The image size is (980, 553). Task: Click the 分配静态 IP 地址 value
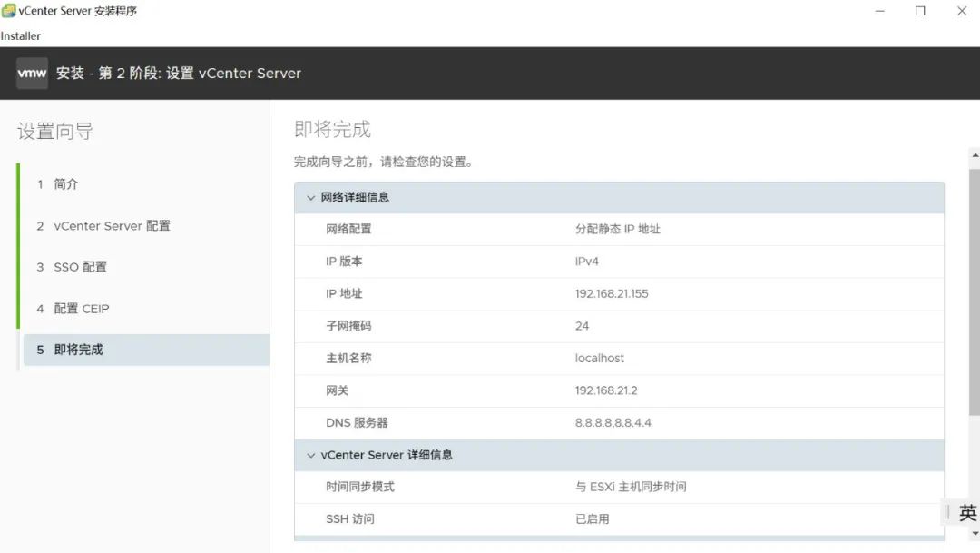tap(618, 229)
